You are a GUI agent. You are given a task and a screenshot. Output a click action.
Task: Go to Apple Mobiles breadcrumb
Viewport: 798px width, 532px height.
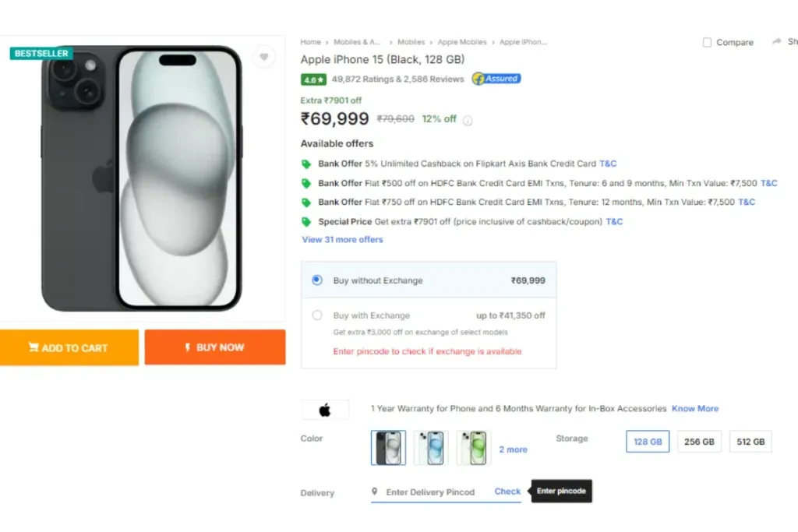click(x=462, y=42)
